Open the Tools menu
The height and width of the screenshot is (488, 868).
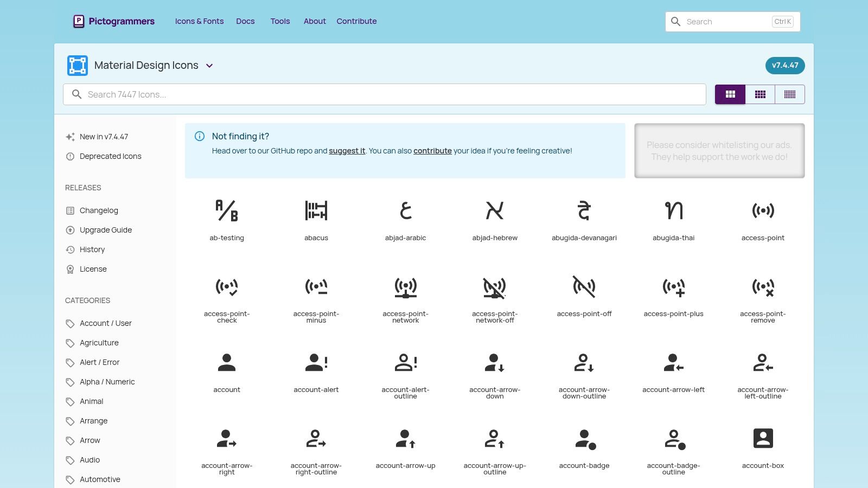(280, 21)
